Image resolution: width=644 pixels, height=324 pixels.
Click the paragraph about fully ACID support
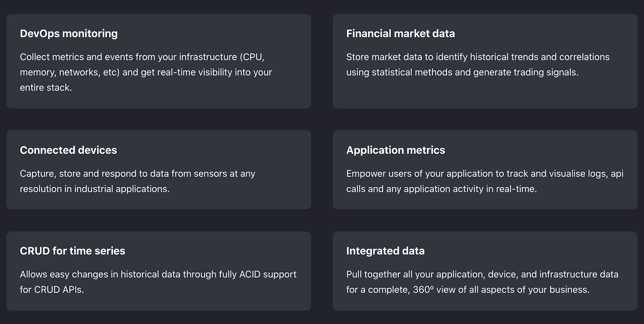point(158,282)
